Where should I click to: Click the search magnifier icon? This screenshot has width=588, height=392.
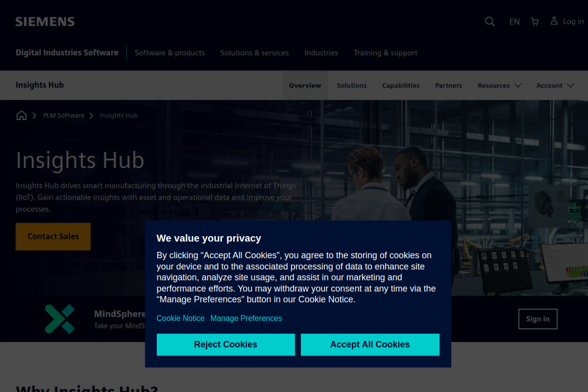click(490, 22)
